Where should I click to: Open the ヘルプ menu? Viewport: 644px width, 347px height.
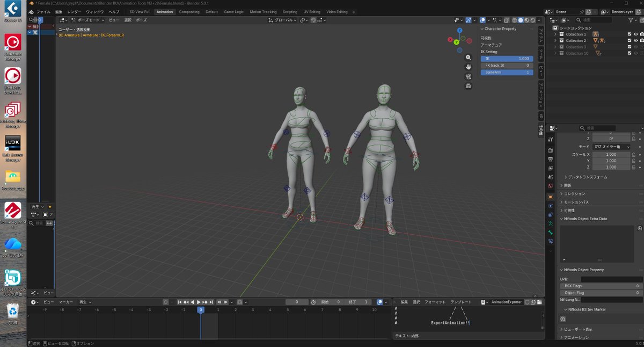(x=114, y=11)
